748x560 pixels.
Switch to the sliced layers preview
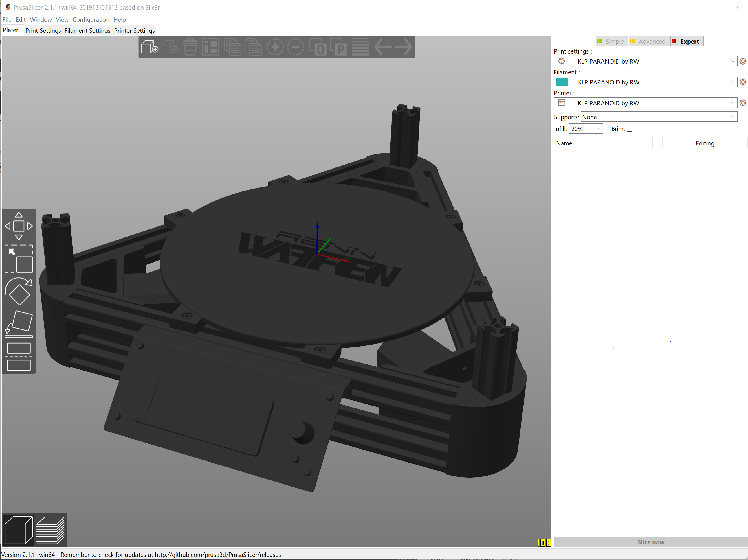click(50, 530)
